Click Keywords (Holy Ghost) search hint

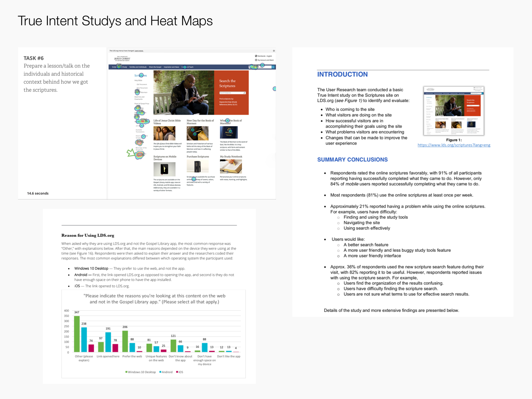click(x=228, y=102)
